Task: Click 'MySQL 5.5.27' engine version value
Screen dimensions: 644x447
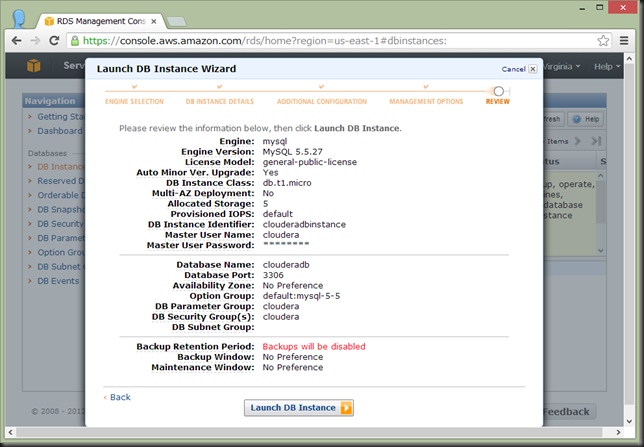Action: coord(292,152)
